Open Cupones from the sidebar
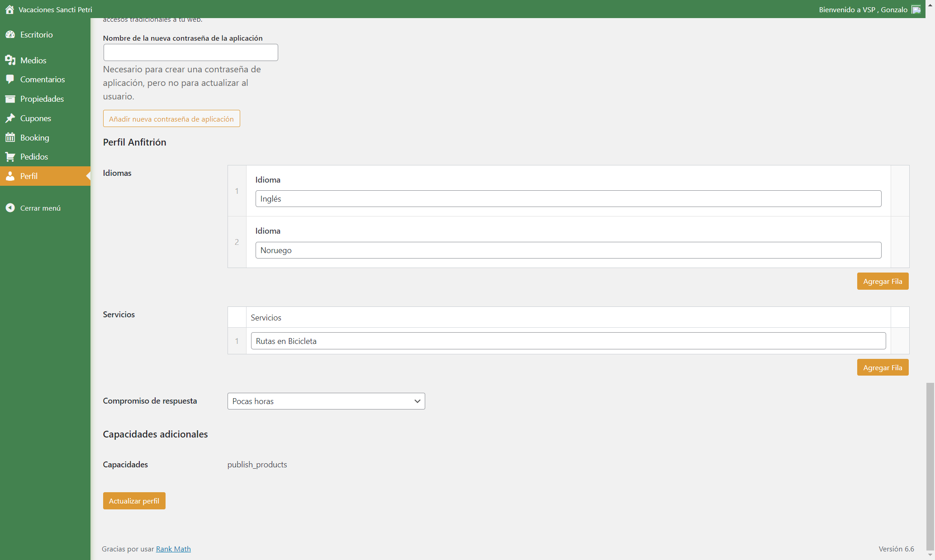This screenshot has height=560, width=935. point(45,118)
